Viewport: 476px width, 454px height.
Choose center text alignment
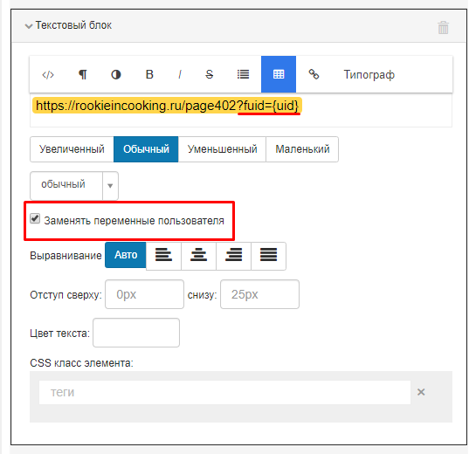click(x=198, y=255)
